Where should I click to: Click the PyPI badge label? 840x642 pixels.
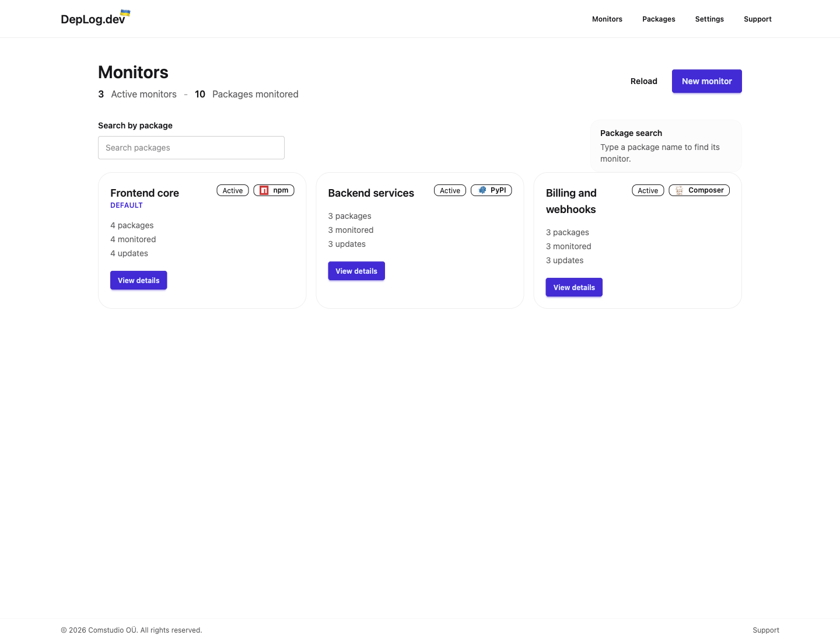[497, 190]
